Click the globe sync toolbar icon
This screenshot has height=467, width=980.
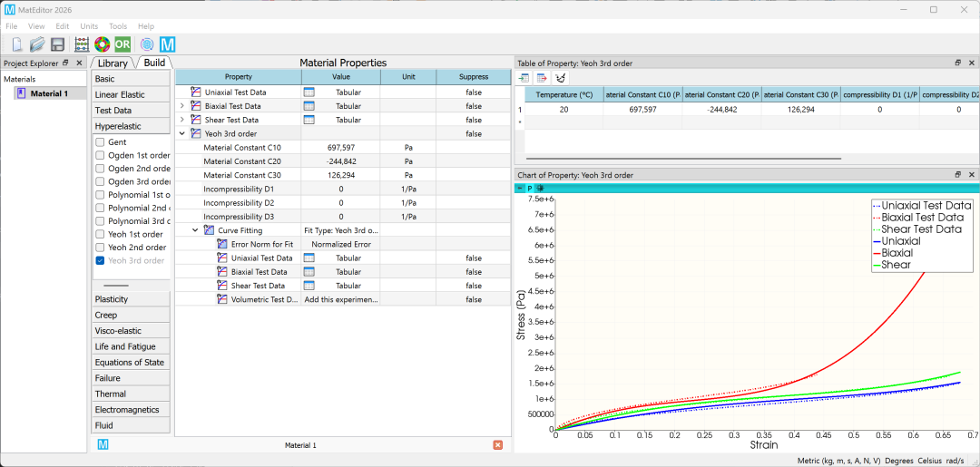coord(147,44)
